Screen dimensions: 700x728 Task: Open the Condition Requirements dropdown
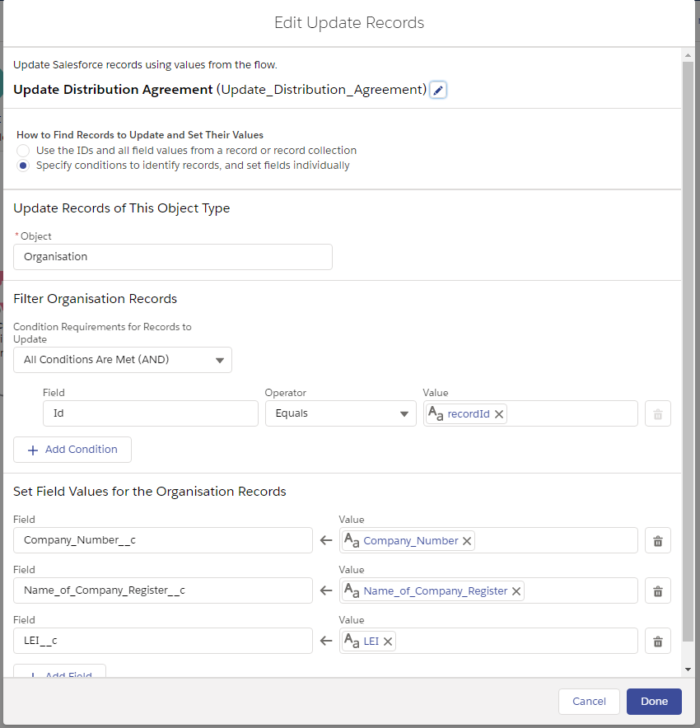(x=123, y=360)
